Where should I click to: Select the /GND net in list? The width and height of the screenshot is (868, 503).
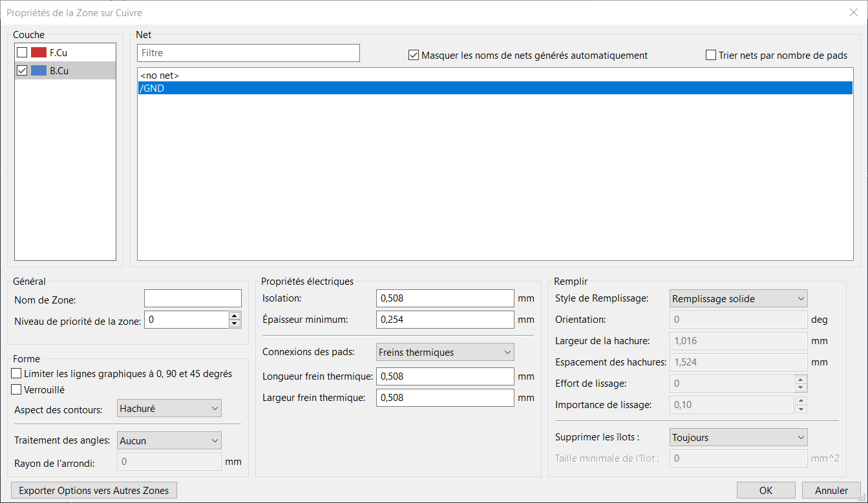point(153,88)
